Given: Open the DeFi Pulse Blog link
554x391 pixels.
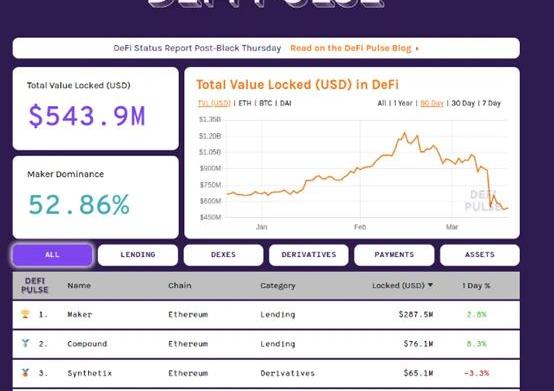Looking at the screenshot, I should 354,48.
